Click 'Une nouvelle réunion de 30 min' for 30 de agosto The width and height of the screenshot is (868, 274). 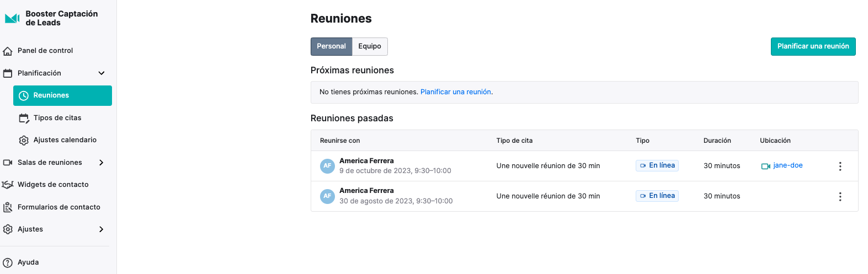[548, 196]
